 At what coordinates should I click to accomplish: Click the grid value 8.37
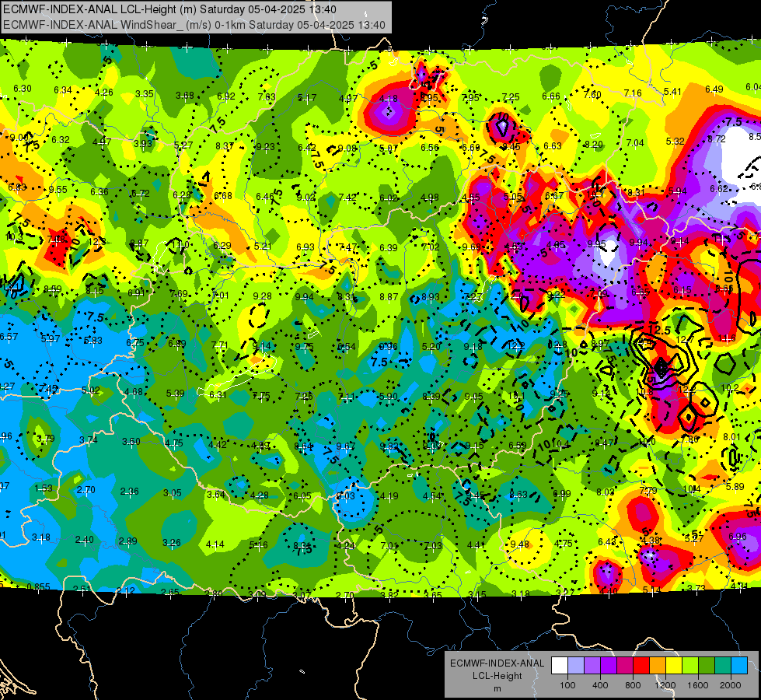(x=225, y=145)
